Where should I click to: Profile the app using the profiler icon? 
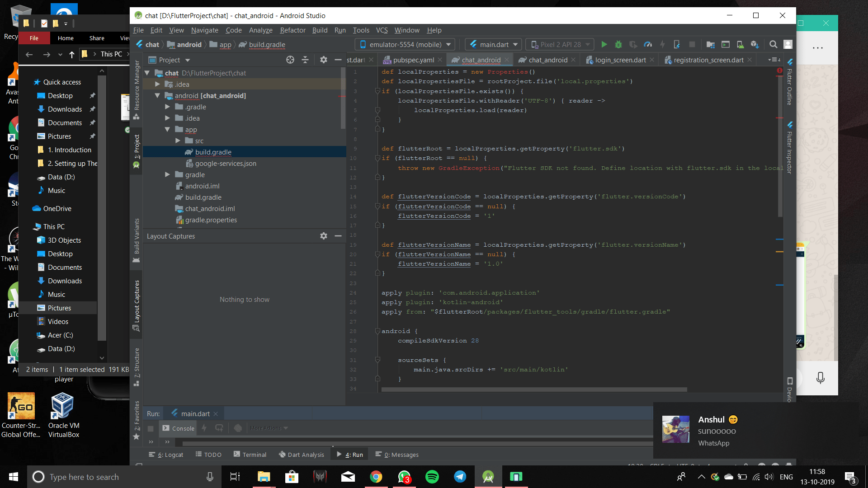(x=647, y=44)
